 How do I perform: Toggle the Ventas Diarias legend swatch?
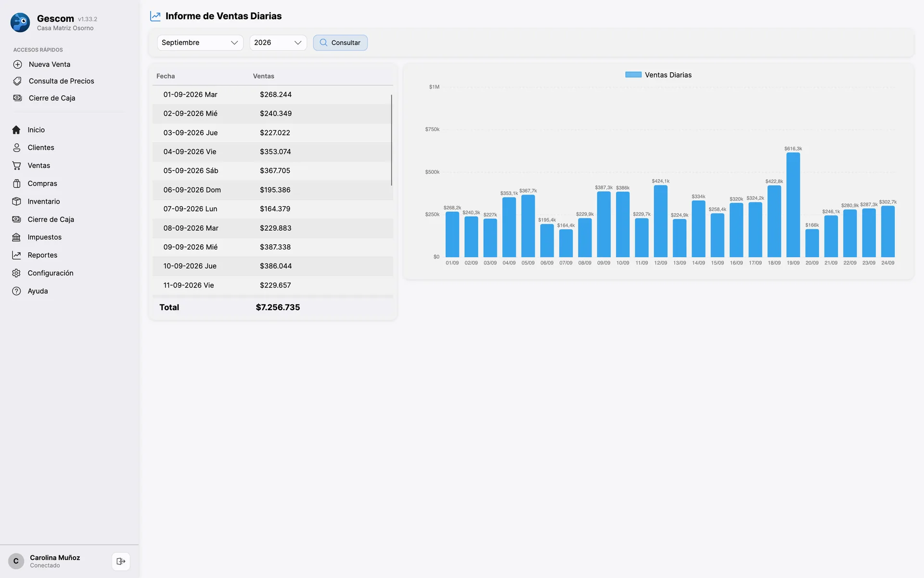point(633,75)
